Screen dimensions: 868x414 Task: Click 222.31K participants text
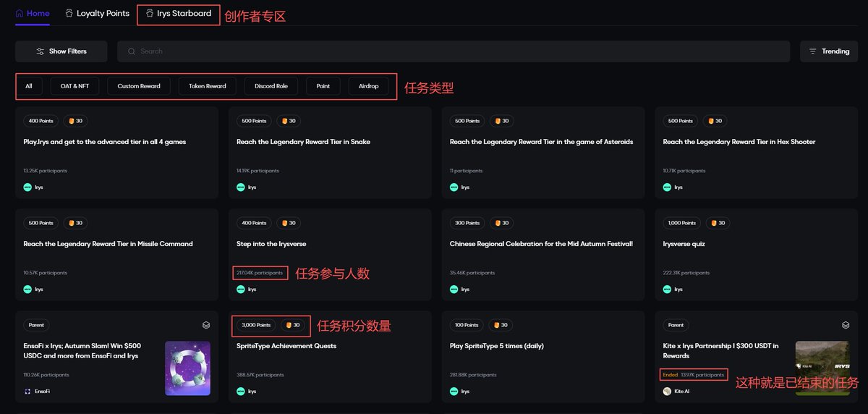tap(686, 273)
